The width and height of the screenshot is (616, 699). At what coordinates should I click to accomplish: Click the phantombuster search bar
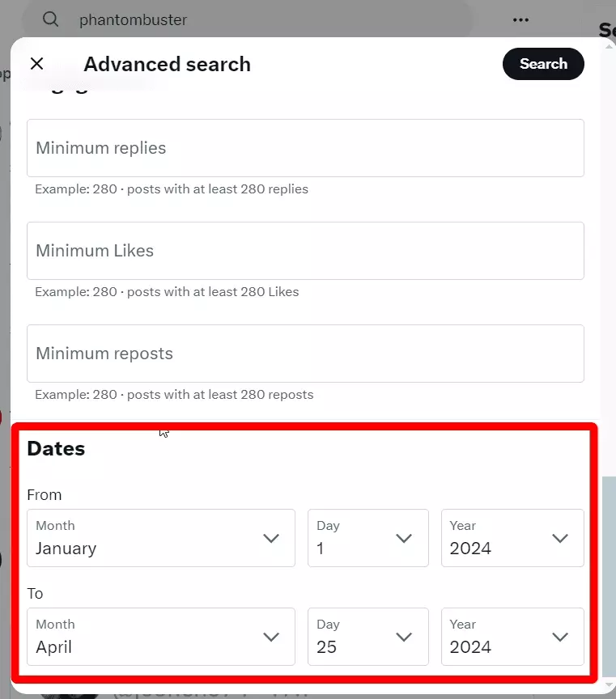coord(243,19)
